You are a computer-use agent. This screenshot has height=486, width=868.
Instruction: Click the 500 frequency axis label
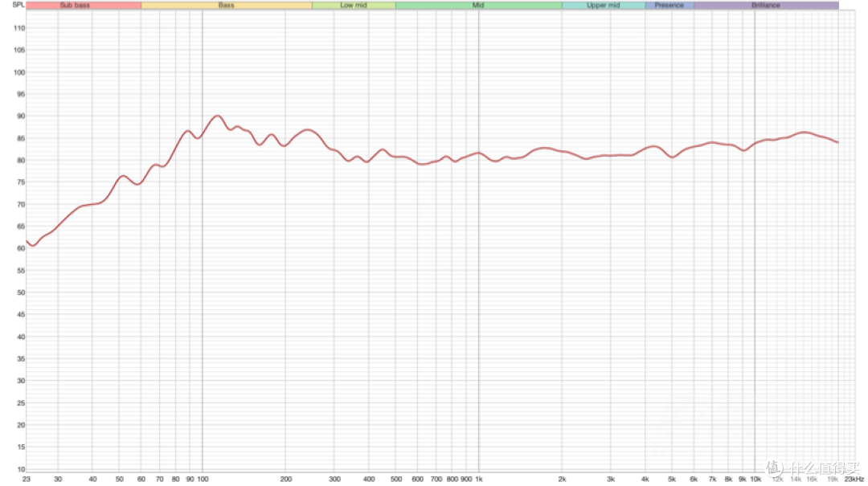[x=395, y=479]
